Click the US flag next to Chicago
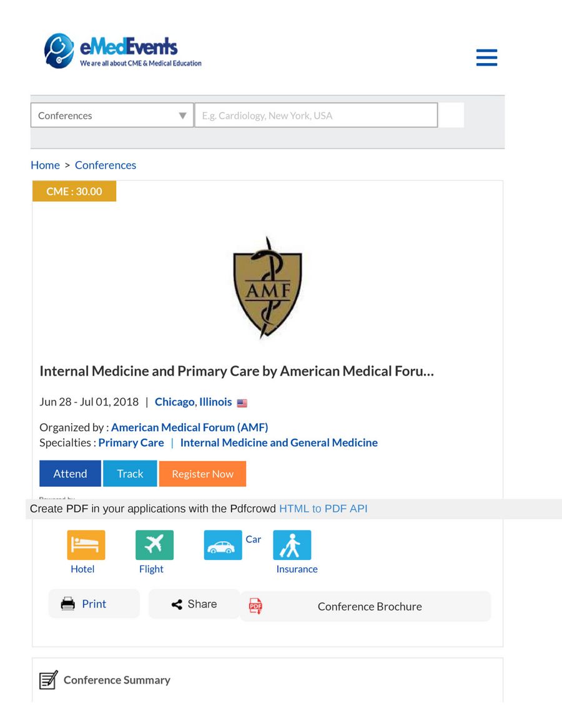 [242, 402]
